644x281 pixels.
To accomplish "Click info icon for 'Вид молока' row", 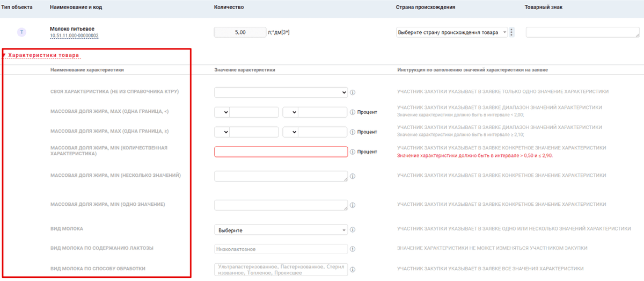I will (353, 230).
